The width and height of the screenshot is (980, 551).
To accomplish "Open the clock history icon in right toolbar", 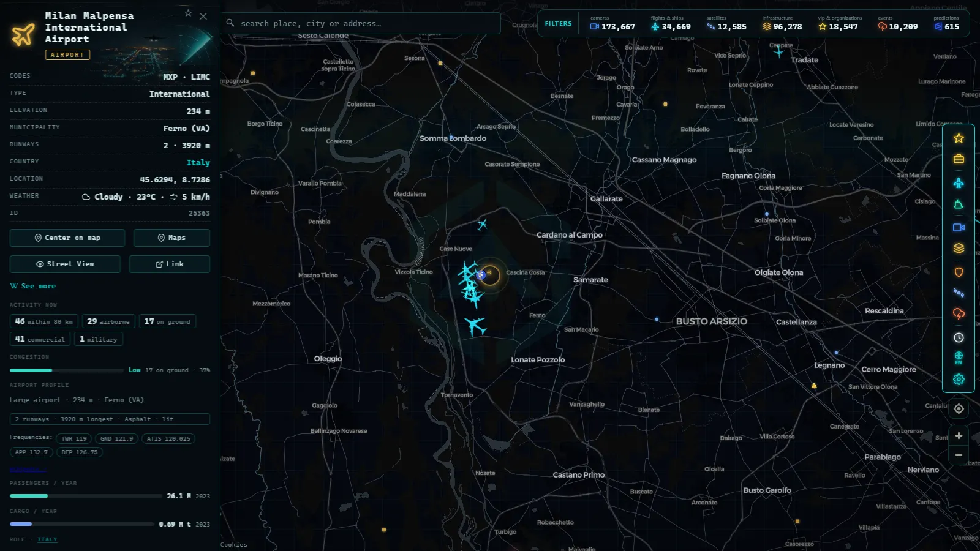I will (959, 337).
